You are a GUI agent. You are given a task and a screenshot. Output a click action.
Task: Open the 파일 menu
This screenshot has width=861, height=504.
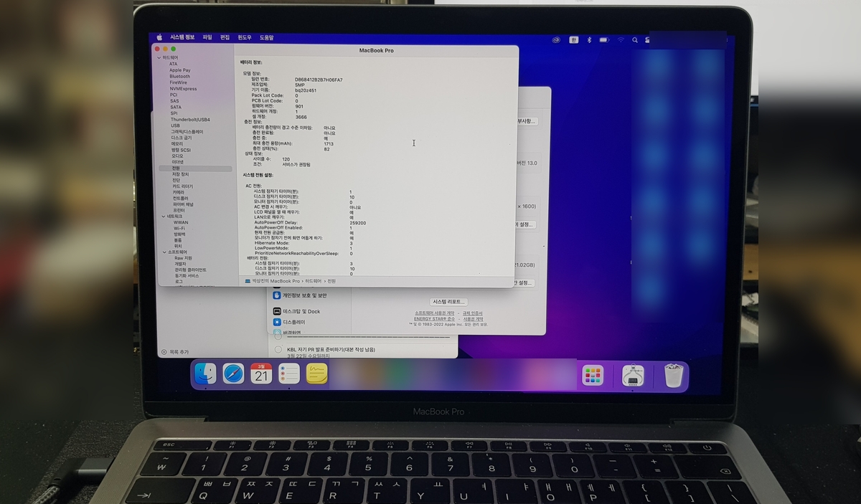point(207,37)
